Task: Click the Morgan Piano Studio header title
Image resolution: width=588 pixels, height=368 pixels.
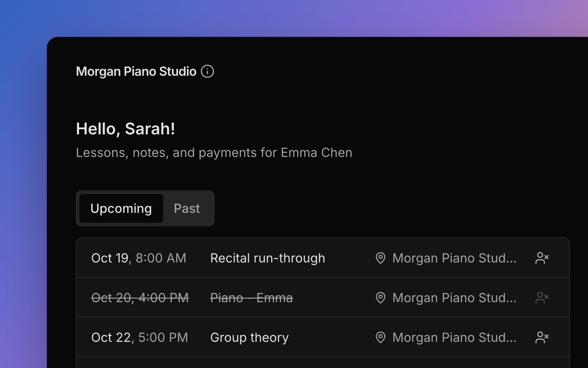Action: click(136, 72)
